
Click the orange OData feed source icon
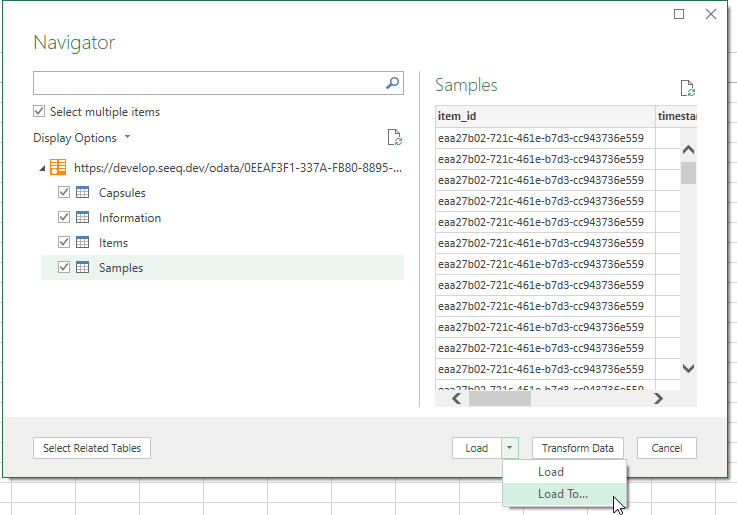59,168
